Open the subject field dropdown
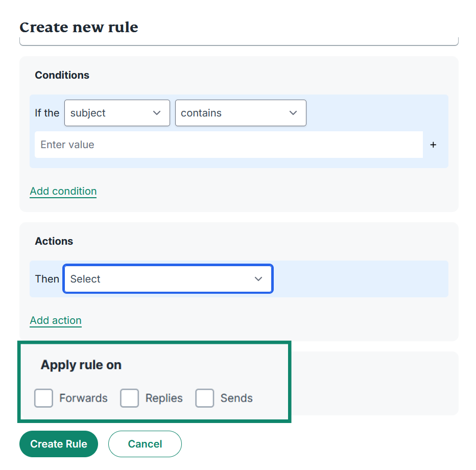The image size is (476, 470). (x=117, y=113)
